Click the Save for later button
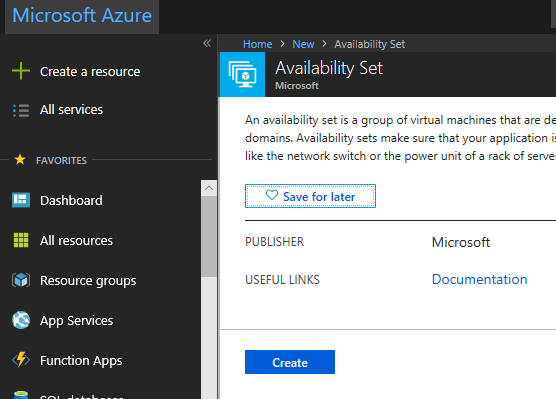The width and height of the screenshot is (556, 399). [310, 196]
